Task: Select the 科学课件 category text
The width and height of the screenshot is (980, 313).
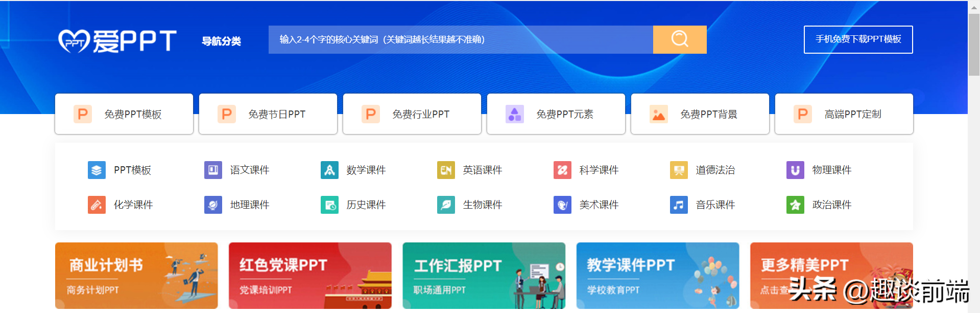Action: coord(599,170)
